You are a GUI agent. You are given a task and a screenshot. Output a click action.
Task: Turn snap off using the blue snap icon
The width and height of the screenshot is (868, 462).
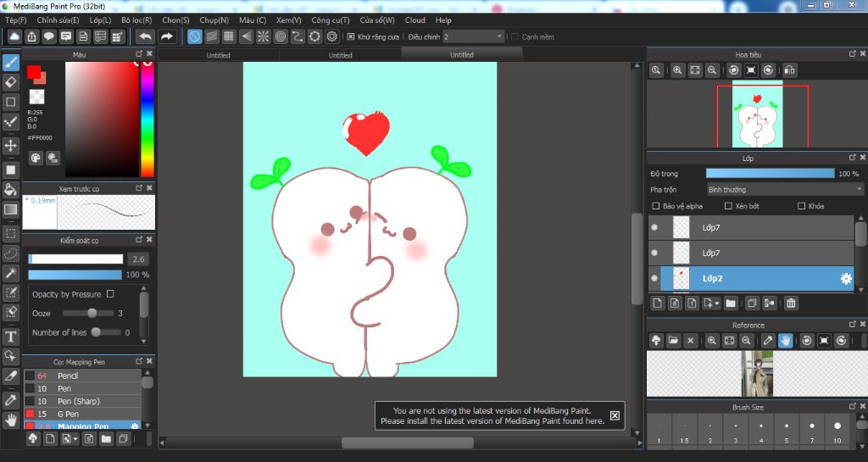(194, 36)
